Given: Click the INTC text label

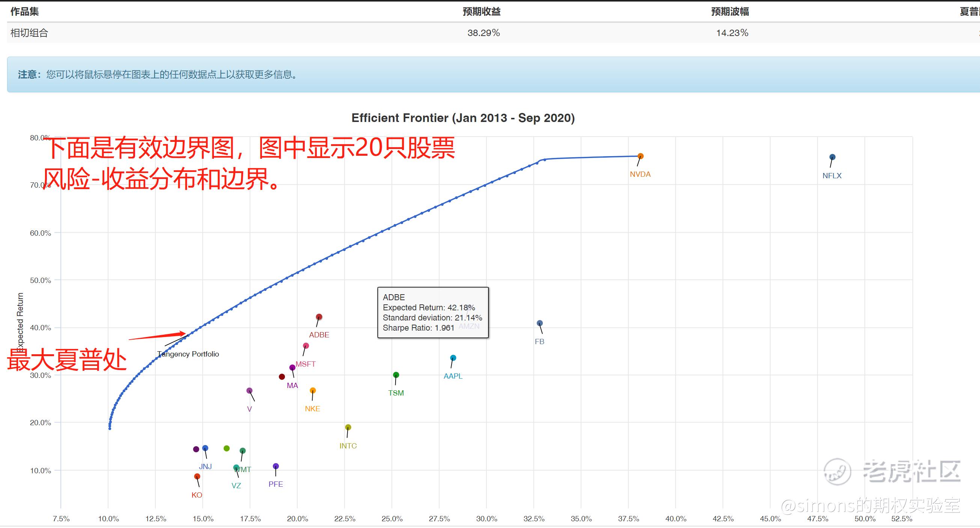Looking at the screenshot, I should (x=348, y=446).
